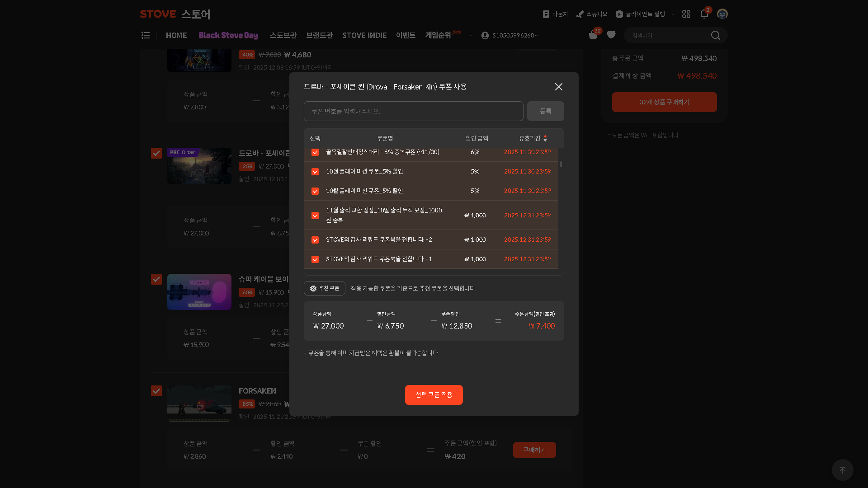The height and width of the screenshot is (488, 868).
Task: Apply coupons with 선택 쿠폰 적용
Action: tap(434, 395)
